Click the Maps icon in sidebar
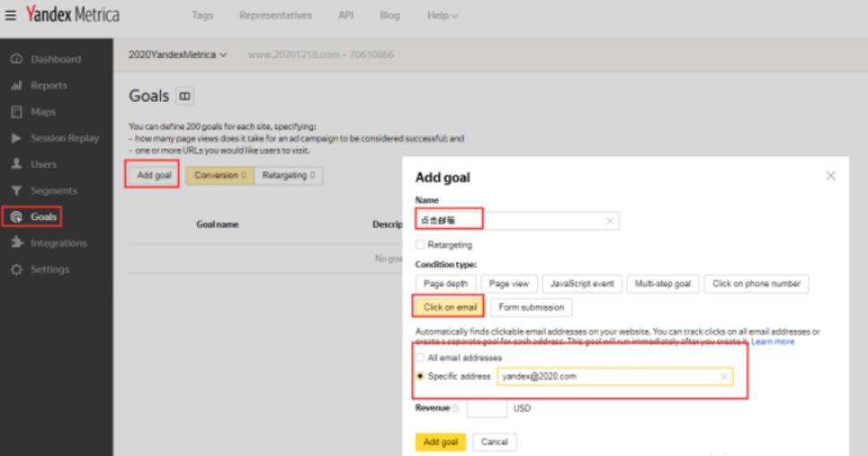The image size is (868, 456). point(17,112)
